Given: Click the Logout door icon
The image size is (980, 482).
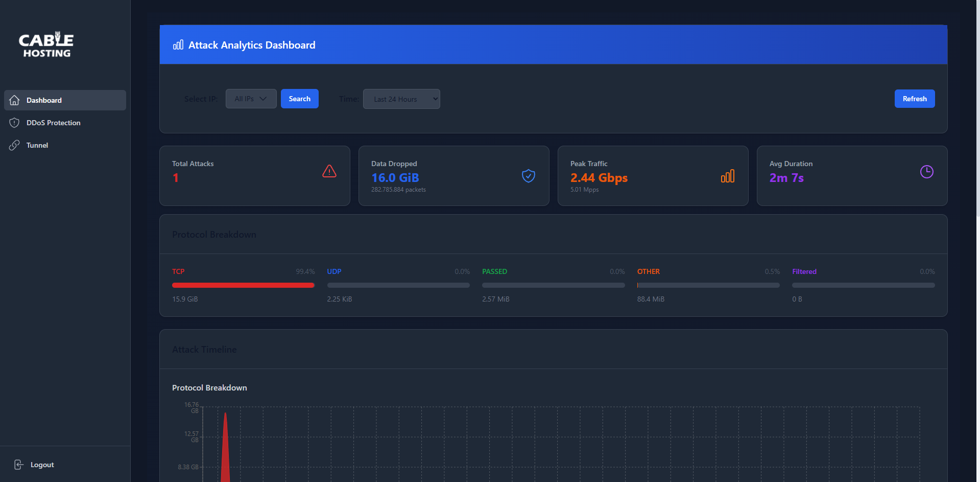Looking at the screenshot, I should (18, 465).
